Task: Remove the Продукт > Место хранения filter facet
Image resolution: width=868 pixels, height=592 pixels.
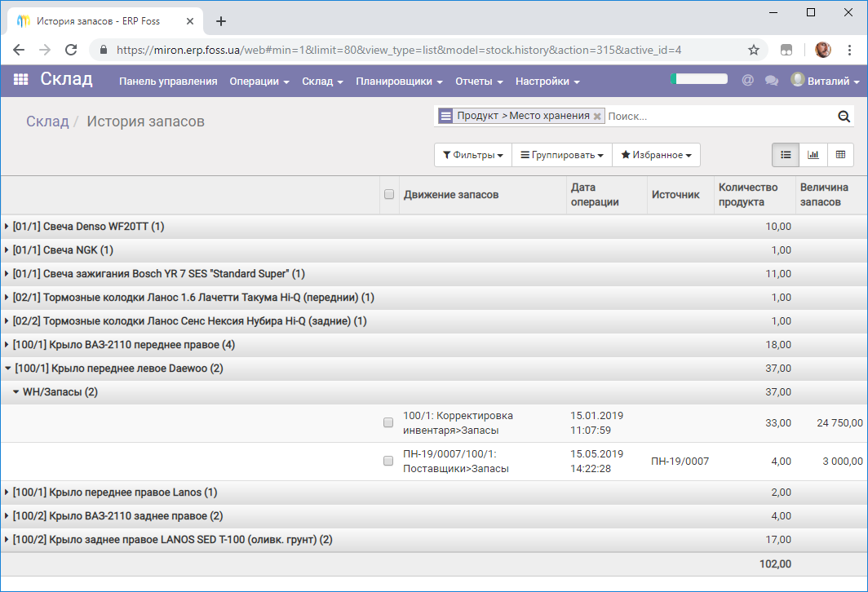Action: coord(597,116)
